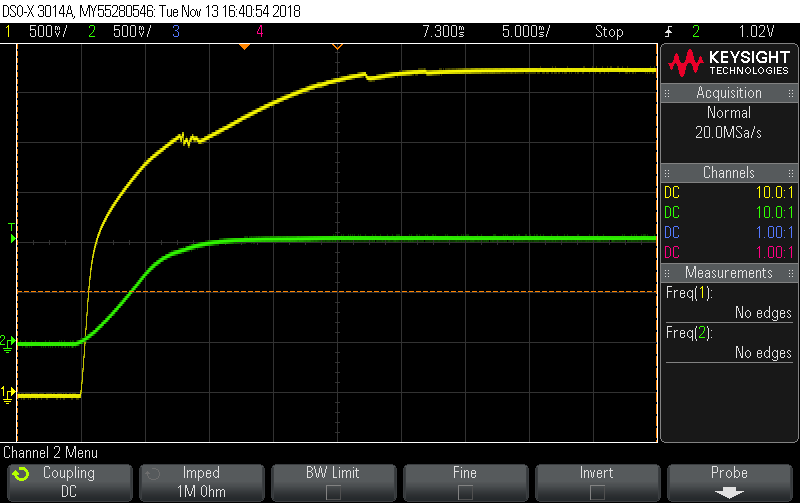Click the yellow DC 10.0:1 channel row
Screen dimensions: 800x503
click(x=729, y=193)
